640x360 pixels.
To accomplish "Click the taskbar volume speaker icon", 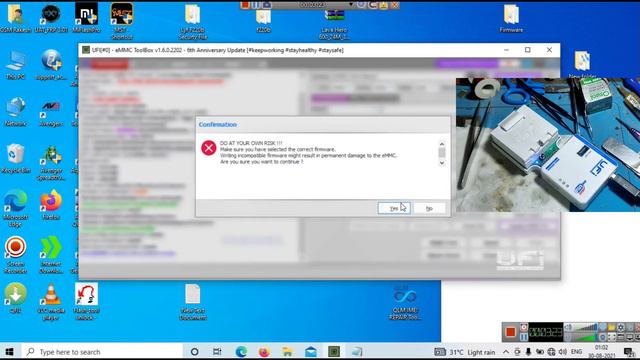I will (563, 352).
